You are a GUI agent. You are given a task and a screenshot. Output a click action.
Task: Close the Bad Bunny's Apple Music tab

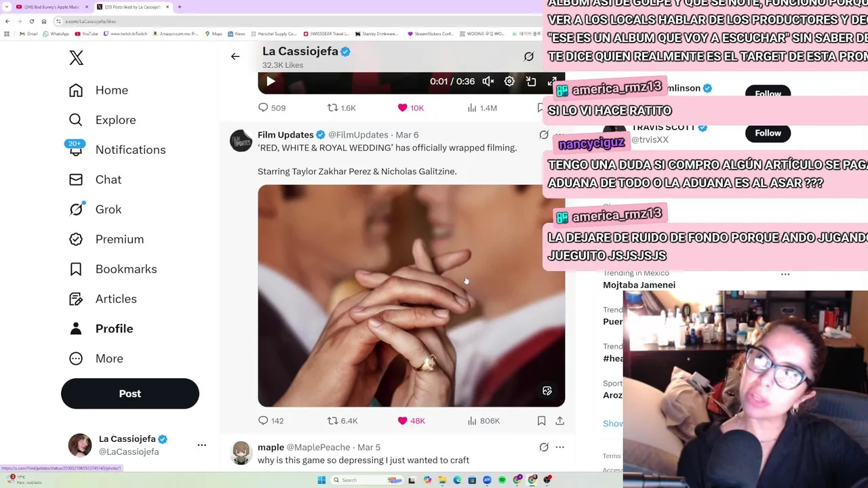[87, 7]
